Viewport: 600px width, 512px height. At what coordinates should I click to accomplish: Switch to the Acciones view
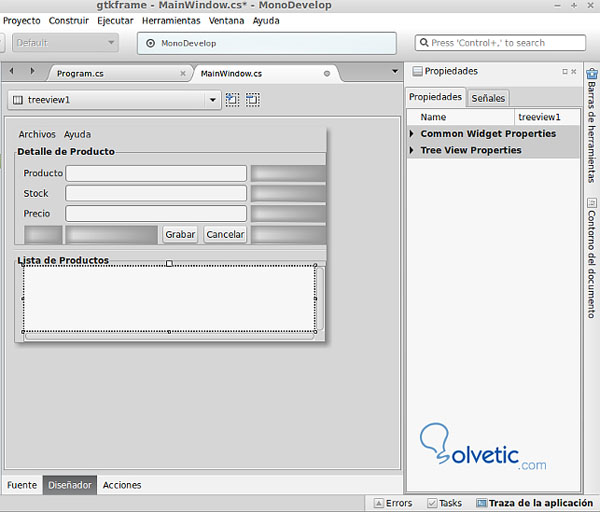(x=122, y=485)
